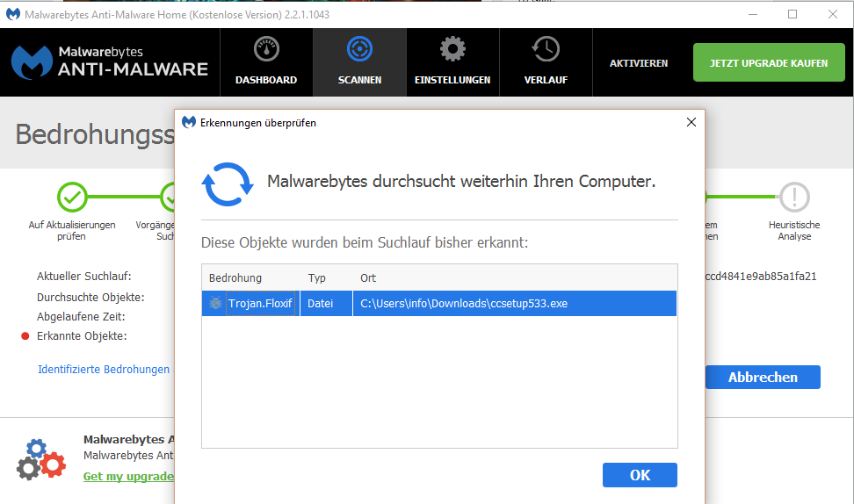The height and width of the screenshot is (504, 854).
Task: Open the Verlauf tab
Action: (x=546, y=62)
